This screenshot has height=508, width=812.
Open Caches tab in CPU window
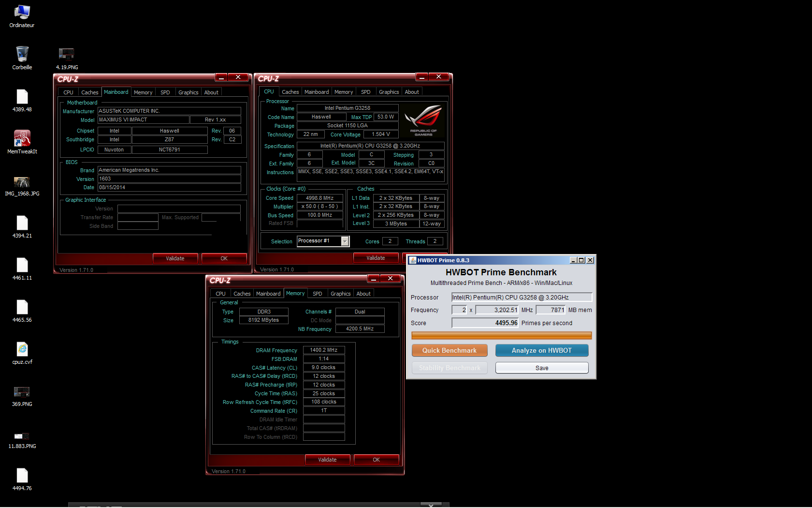pyautogui.click(x=290, y=92)
